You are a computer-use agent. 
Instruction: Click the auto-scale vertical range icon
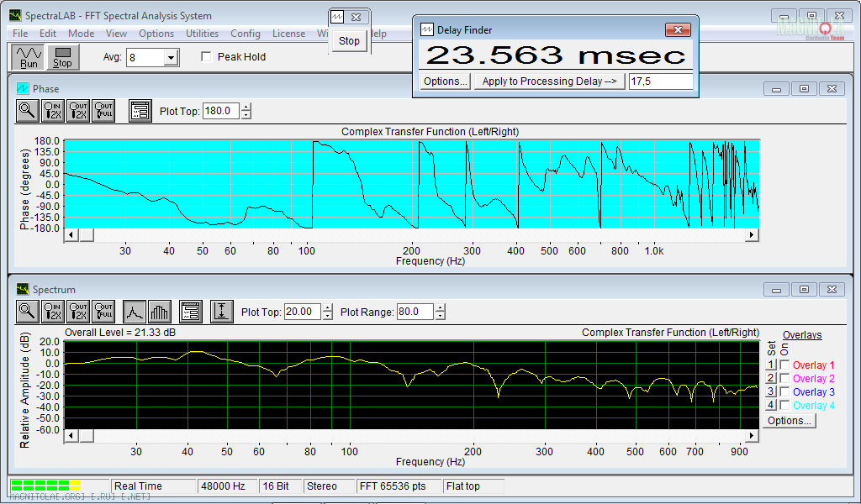pyautogui.click(x=221, y=312)
